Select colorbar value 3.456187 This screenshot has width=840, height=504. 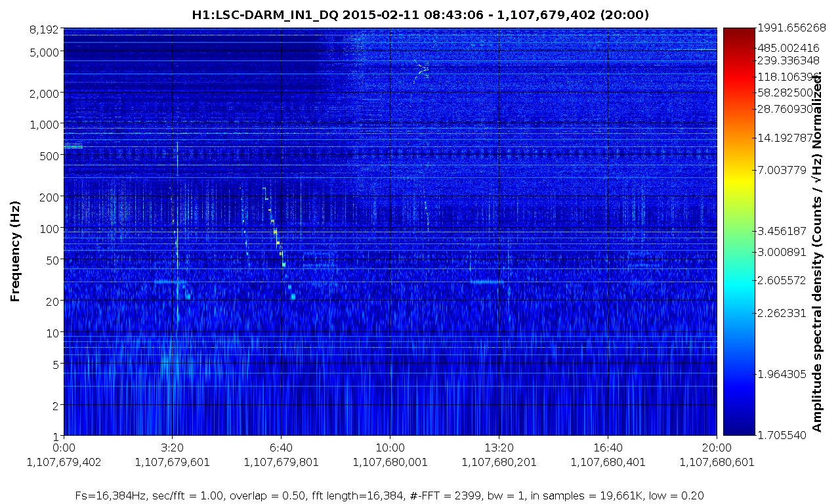[x=782, y=232]
